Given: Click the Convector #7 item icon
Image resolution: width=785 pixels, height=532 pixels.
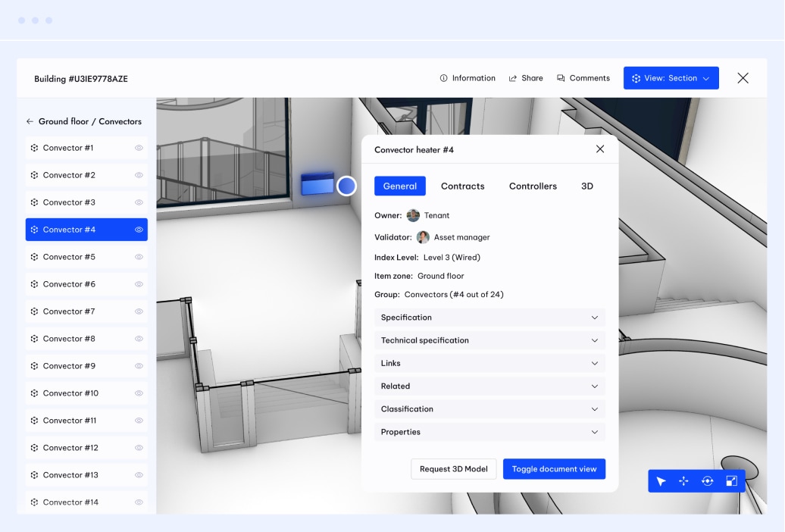Looking at the screenshot, I should point(34,311).
